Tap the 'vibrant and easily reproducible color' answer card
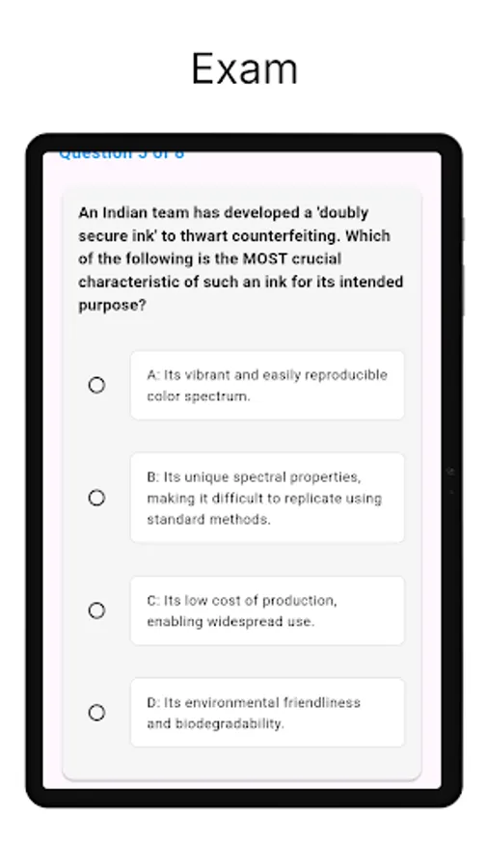This screenshot has width=488, height=868. point(267,385)
